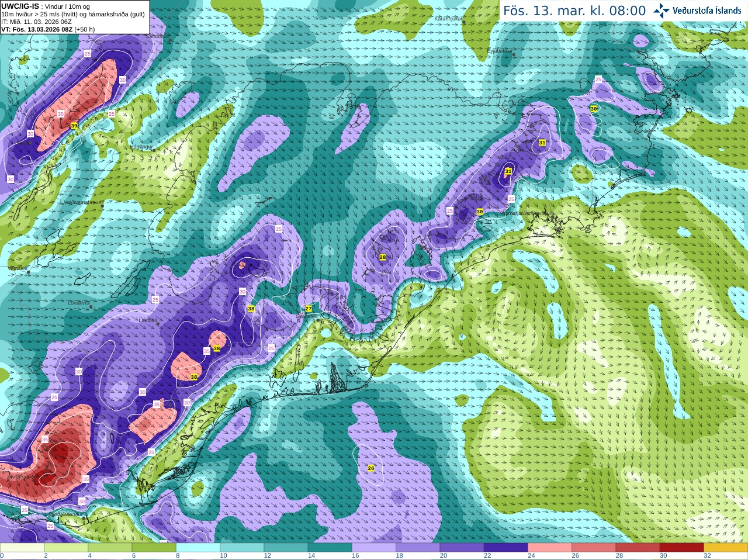The height and width of the screenshot is (560, 748).
Task: Click the Lónakvísl station label
Action: [x=79, y=303]
